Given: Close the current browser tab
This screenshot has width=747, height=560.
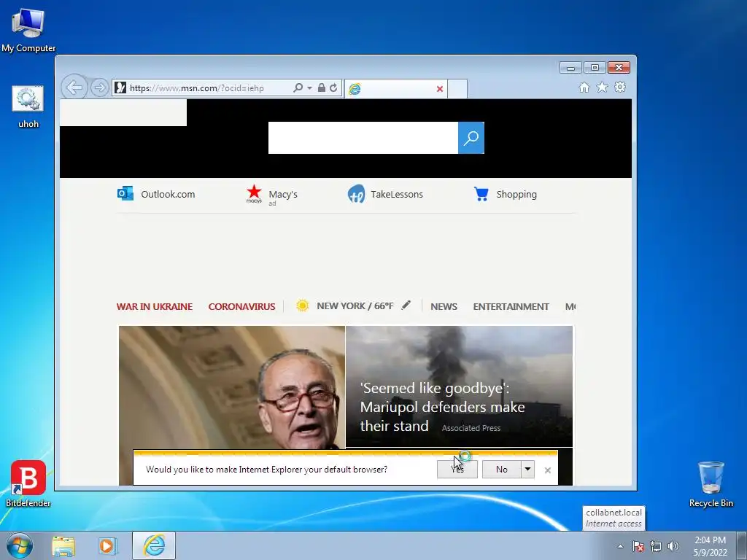Looking at the screenshot, I should [x=440, y=89].
